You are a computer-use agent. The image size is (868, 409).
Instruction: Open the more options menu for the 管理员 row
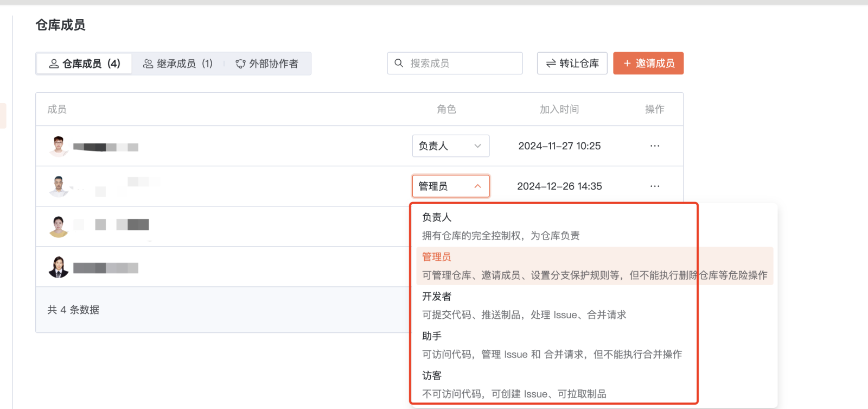click(655, 186)
